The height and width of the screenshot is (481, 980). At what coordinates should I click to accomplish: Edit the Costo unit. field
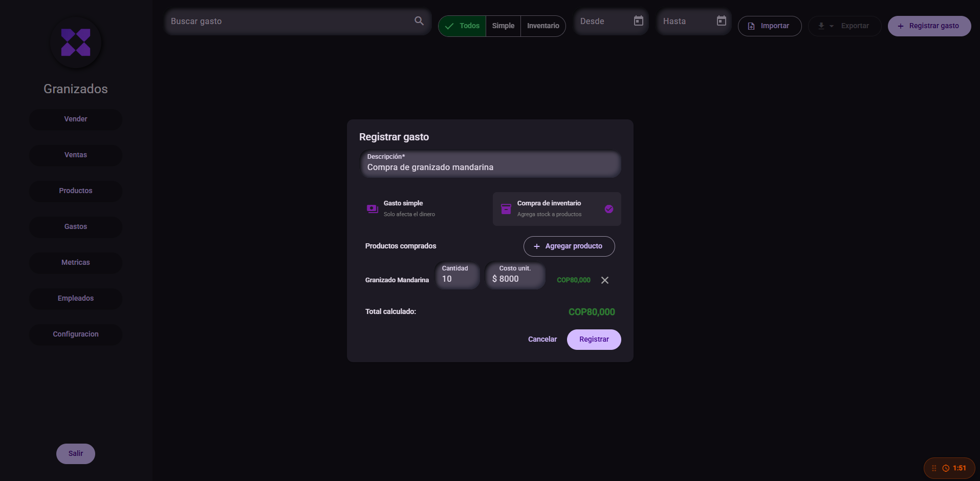[x=515, y=276]
